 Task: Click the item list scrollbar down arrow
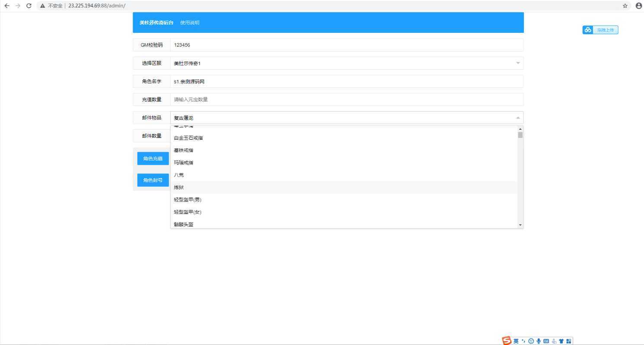pos(520,225)
